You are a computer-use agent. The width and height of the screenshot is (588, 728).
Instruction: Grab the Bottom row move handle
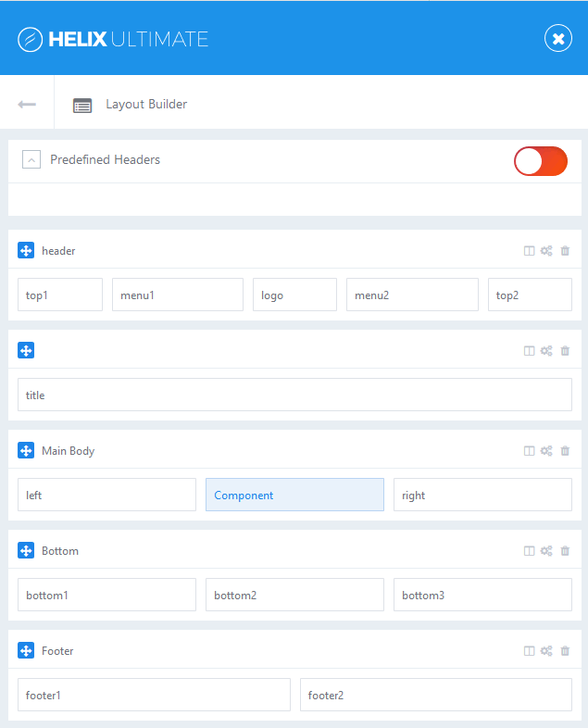click(26, 551)
